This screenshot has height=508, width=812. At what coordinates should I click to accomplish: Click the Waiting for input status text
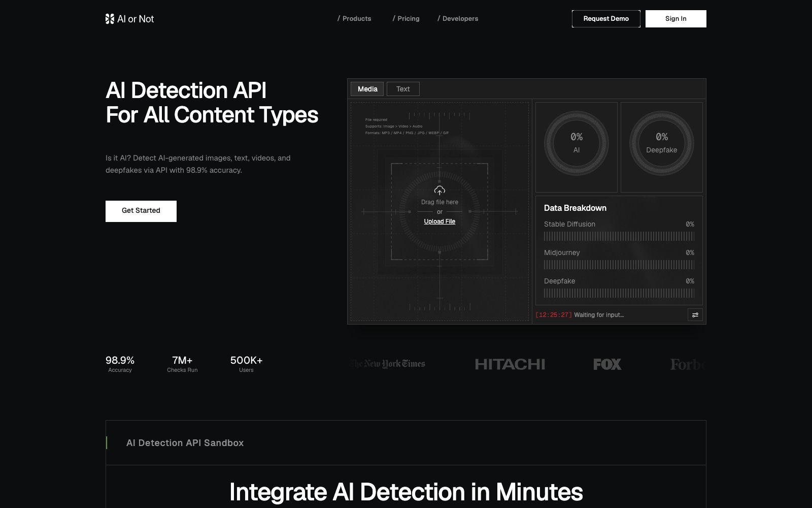(599, 315)
